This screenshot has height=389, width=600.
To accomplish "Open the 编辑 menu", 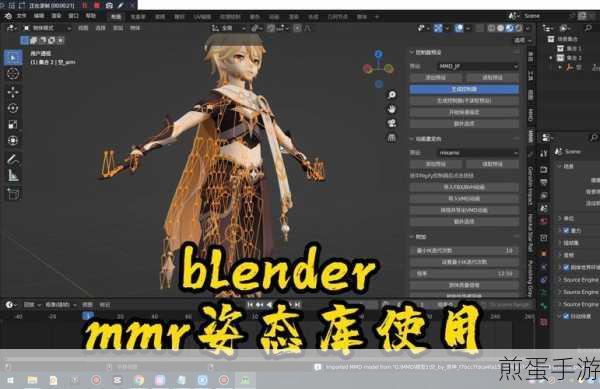I will click(39, 16).
